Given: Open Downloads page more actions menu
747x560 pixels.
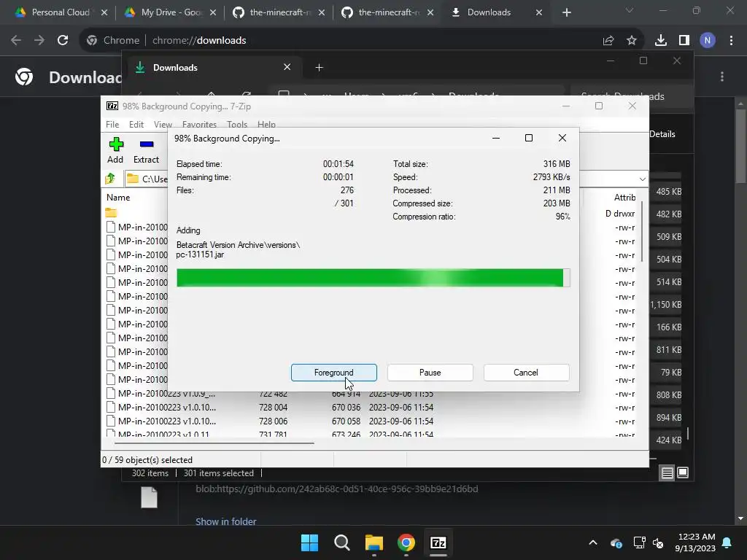Looking at the screenshot, I should point(722,77).
